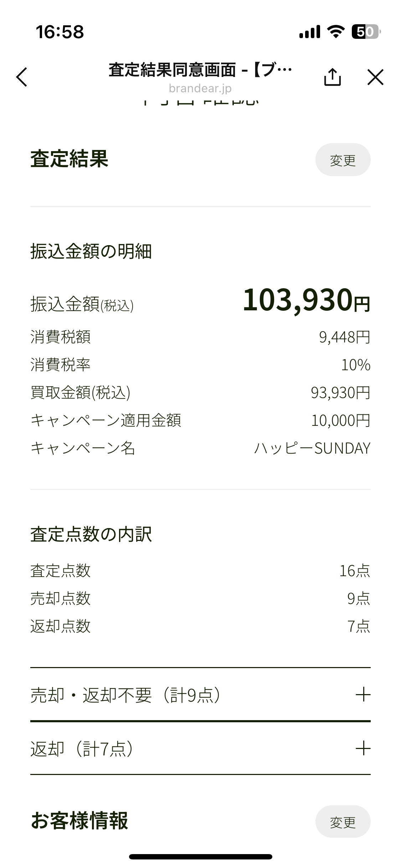
Task: Tap the home indicator bar
Action: pyautogui.click(x=200, y=857)
